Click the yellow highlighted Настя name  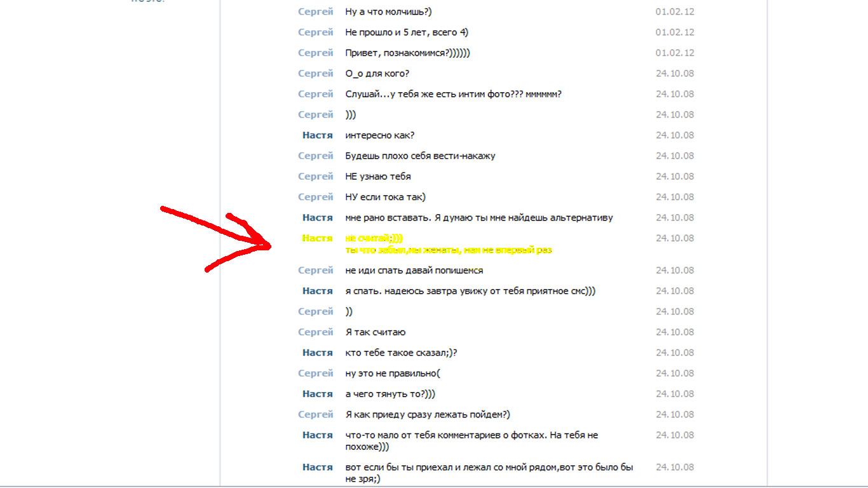[x=318, y=238]
